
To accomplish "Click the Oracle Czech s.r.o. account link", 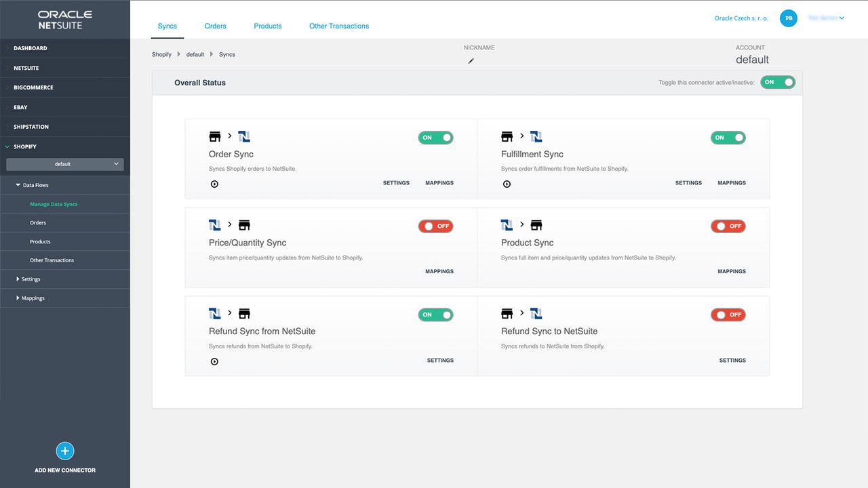I will pos(741,18).
